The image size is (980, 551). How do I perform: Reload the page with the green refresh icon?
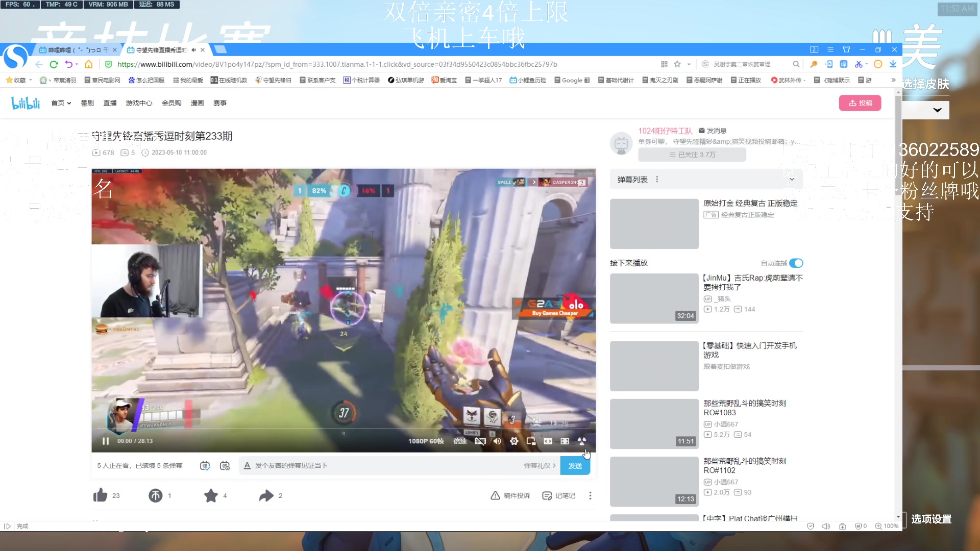(54, 64)
